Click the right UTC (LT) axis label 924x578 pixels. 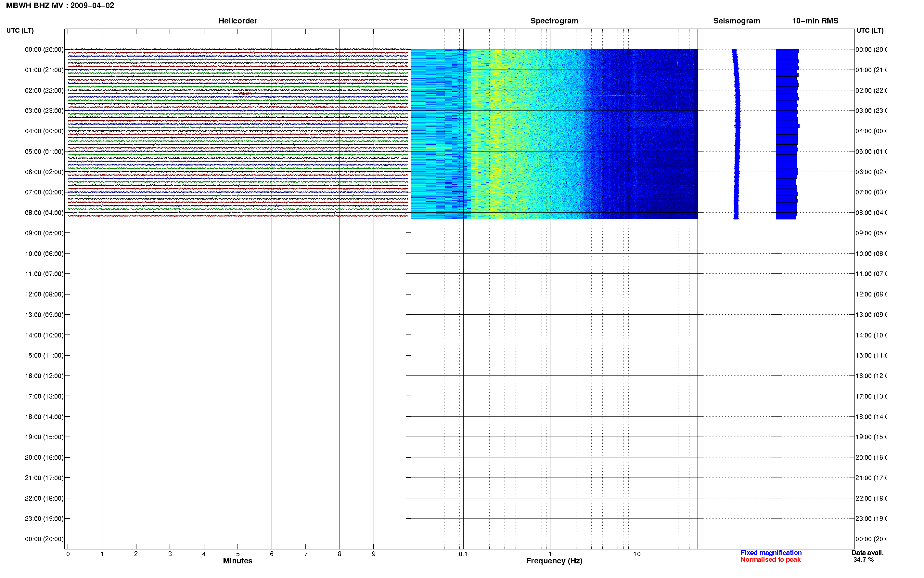click(870, 31)
